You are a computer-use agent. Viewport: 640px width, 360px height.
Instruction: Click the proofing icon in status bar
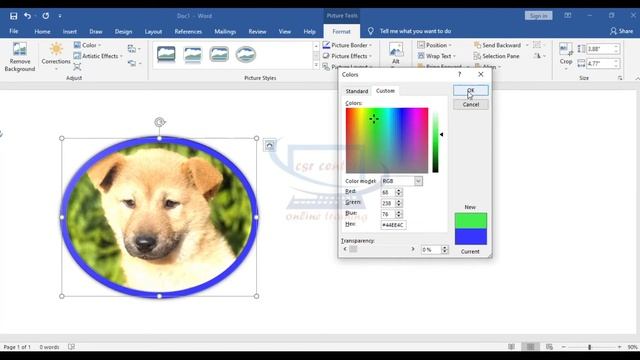[x=71, y=347]
